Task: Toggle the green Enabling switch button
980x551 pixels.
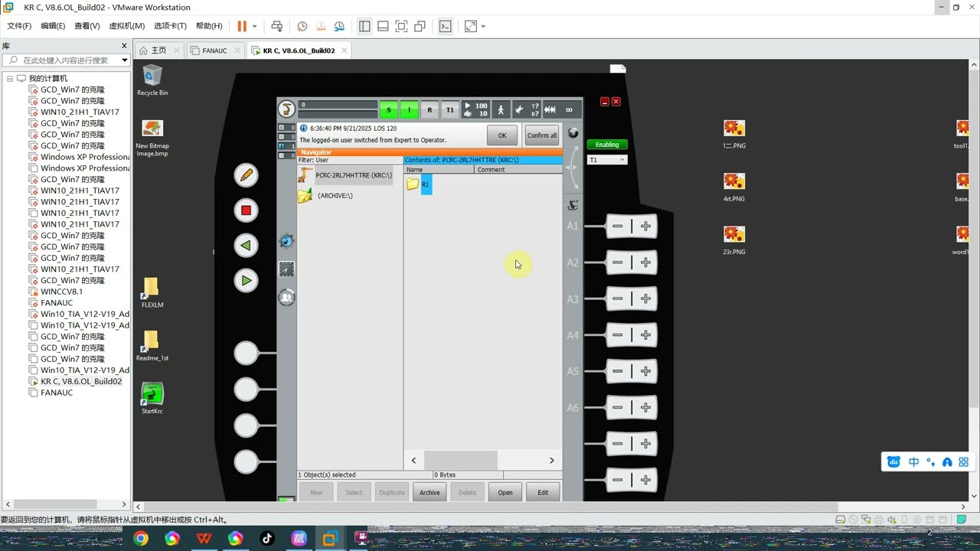Action: [607, 145]
